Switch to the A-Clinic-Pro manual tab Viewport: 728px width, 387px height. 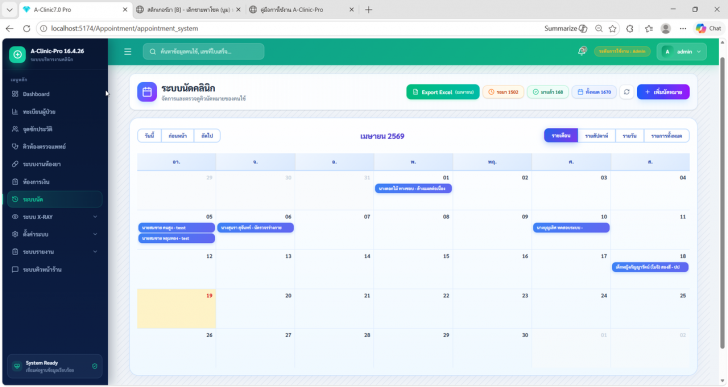click(301, 10)
